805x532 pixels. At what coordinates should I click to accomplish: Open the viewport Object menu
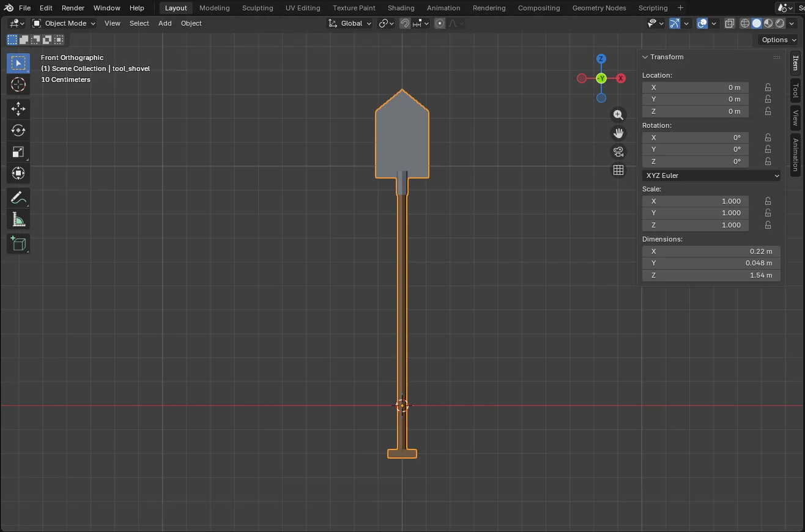(x=191, y=23)
